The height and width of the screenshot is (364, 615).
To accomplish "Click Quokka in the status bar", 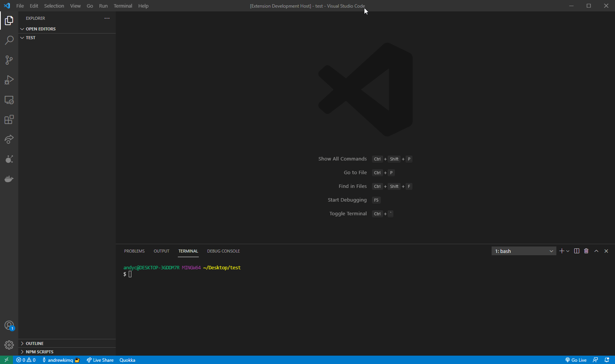I will [x=127, y=360].
